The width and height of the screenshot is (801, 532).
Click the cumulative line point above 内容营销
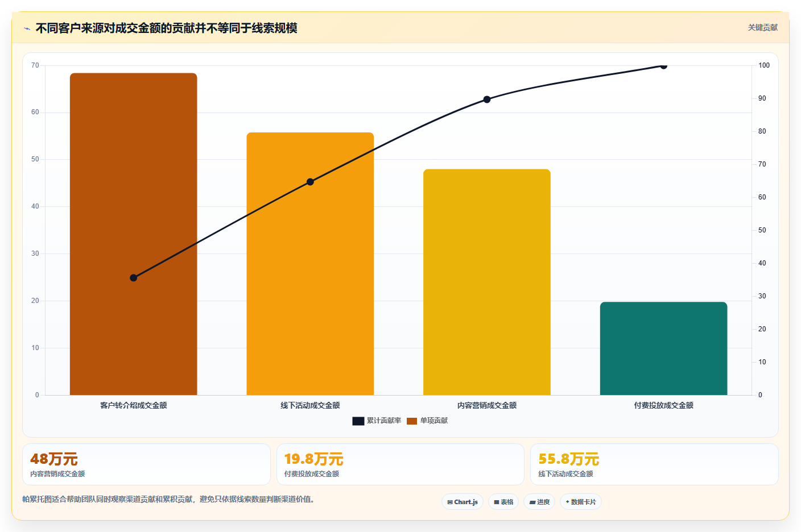tap(487, 99)
